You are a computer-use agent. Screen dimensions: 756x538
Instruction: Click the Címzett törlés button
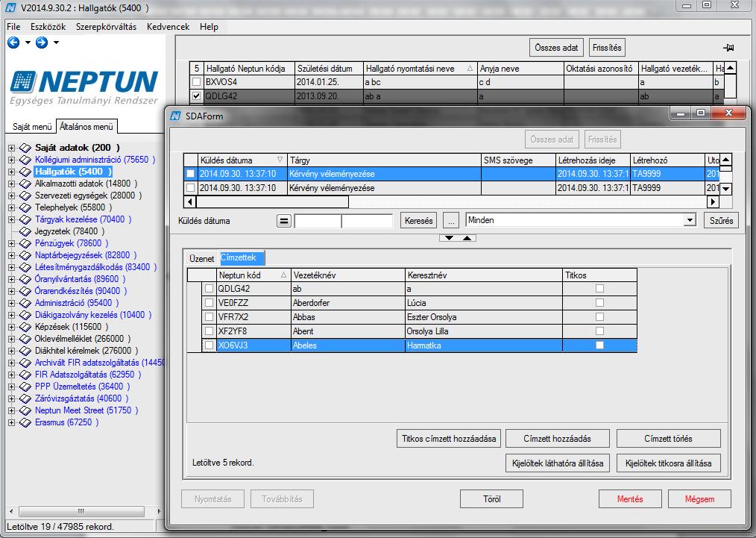[668, 439]
